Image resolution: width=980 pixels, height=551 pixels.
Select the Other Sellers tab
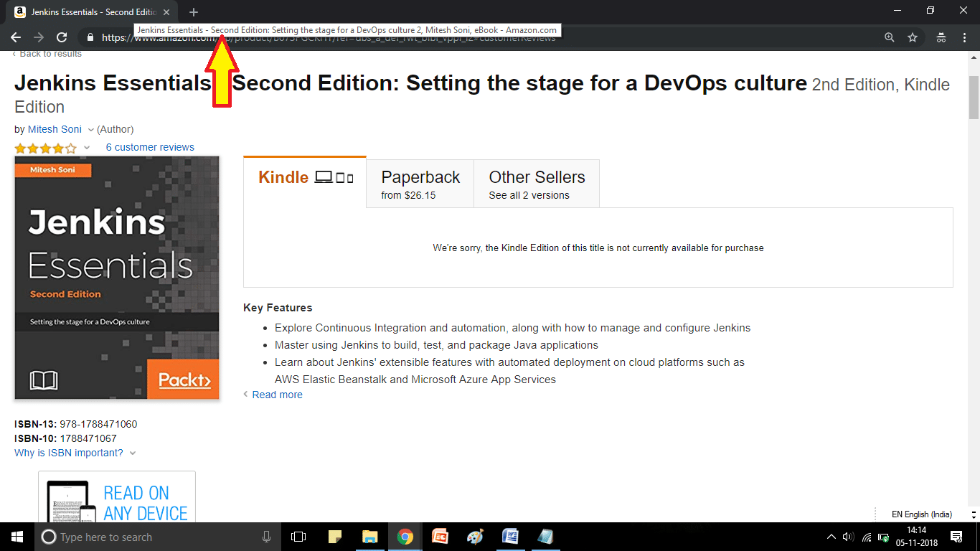[537, 184]
